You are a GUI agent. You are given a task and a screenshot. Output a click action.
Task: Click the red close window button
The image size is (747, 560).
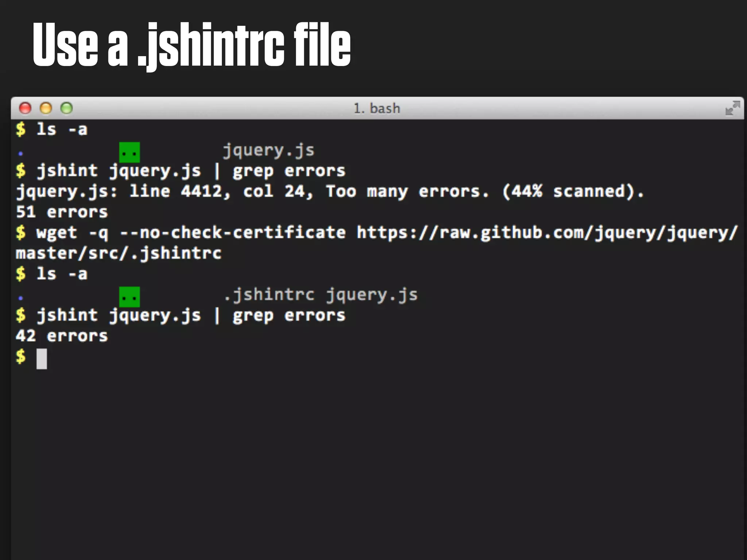(x=25, y=108)
